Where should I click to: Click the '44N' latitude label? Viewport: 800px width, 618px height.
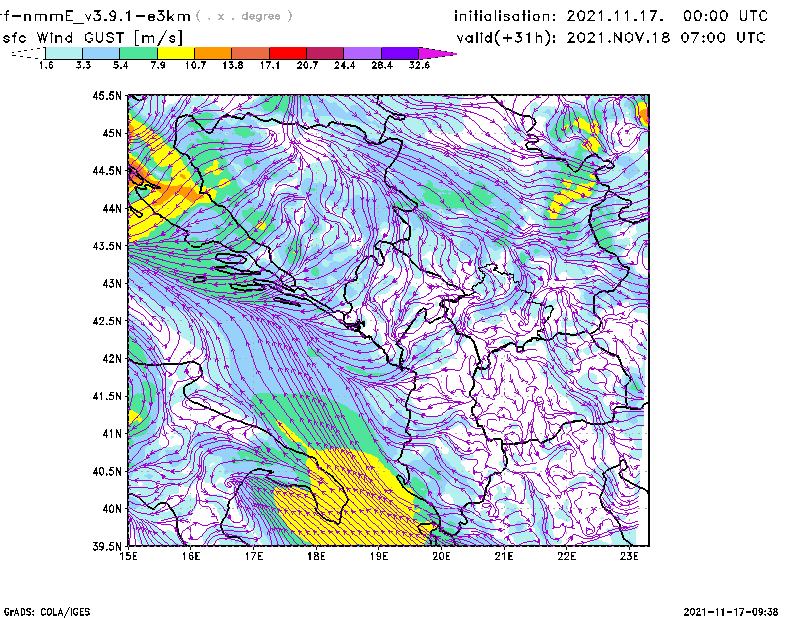(112, 208)
